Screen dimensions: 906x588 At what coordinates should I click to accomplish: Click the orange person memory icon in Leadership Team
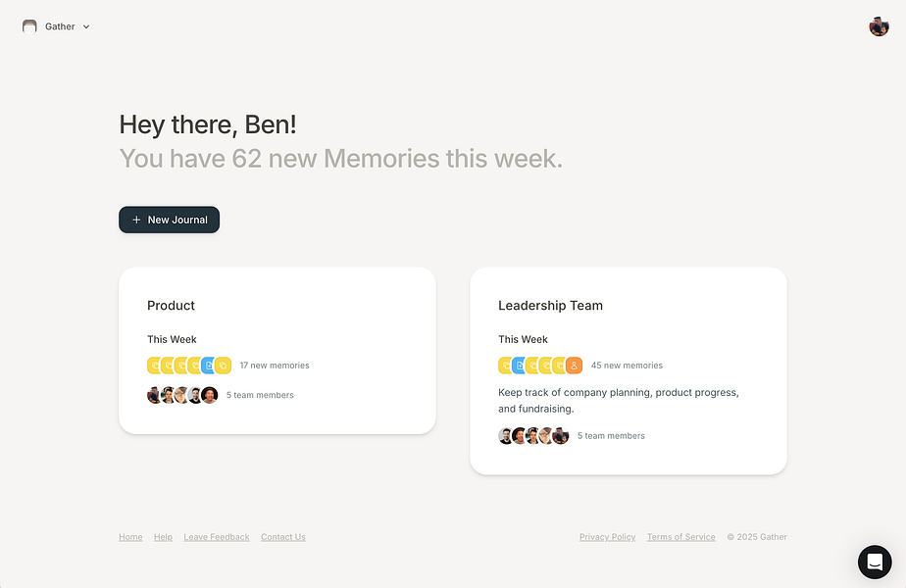tap(574, 366)
